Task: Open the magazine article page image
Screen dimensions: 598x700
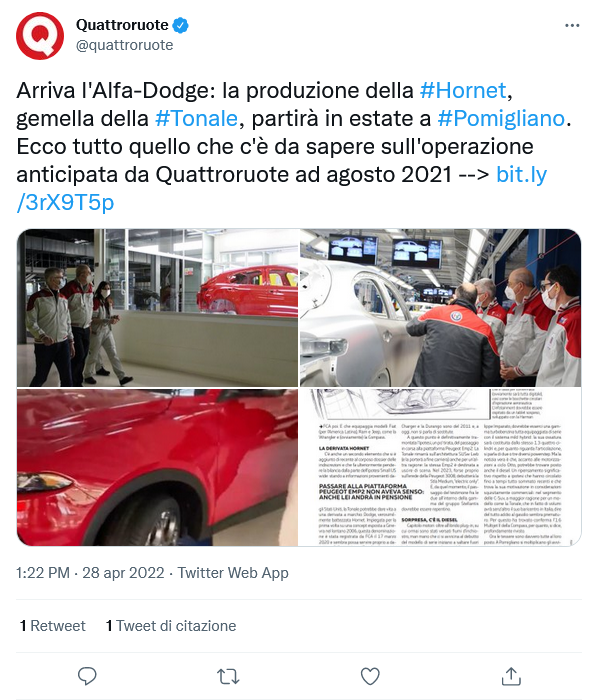Action: click(x=440, y=467)
